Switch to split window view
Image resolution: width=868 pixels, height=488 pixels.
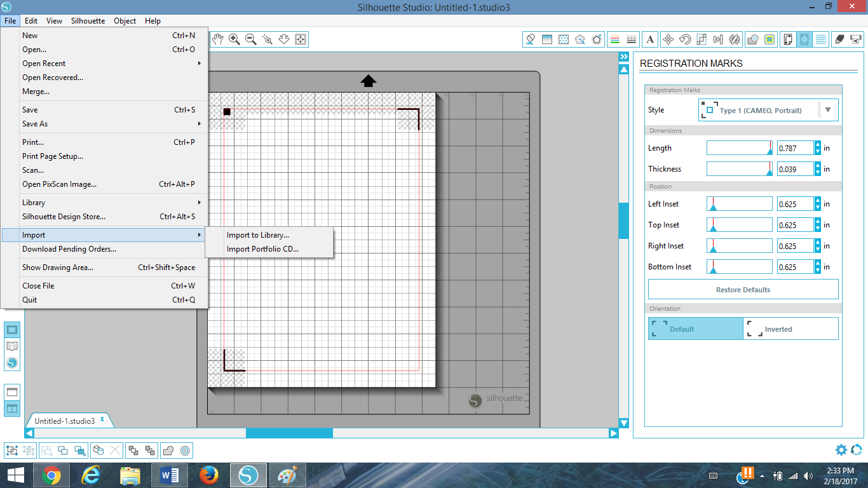(12, 408)
